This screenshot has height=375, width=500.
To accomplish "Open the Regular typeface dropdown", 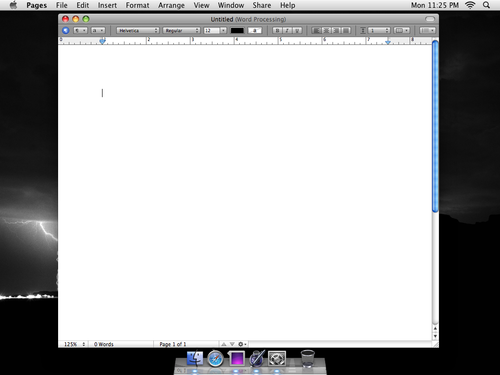I will click(181, 30).
